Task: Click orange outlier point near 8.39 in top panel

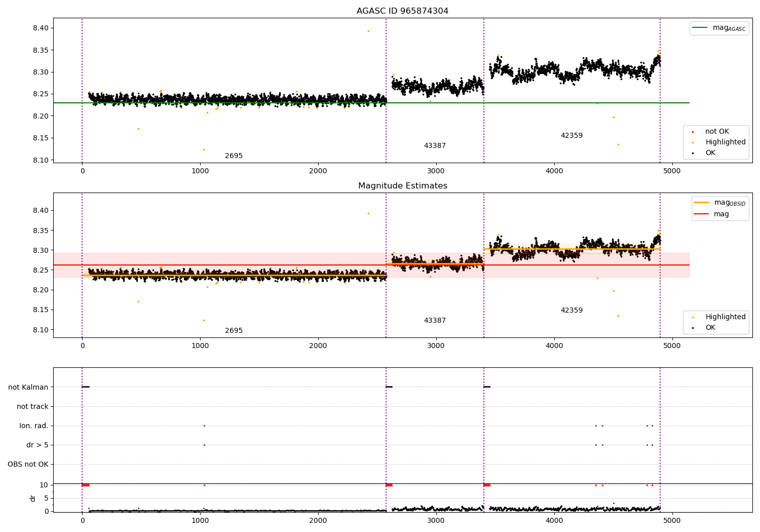Action: pyautogui.click(x=368, y=31)
